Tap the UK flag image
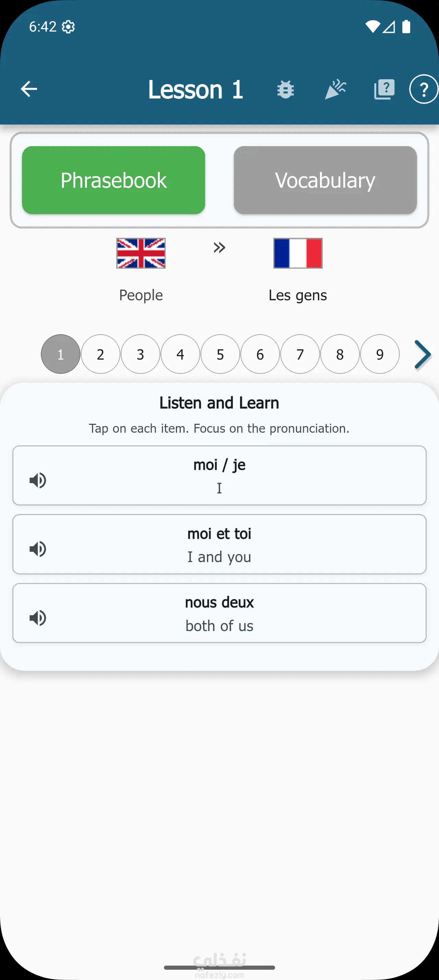This screenshot has height=980, width=439. (141, 253)
